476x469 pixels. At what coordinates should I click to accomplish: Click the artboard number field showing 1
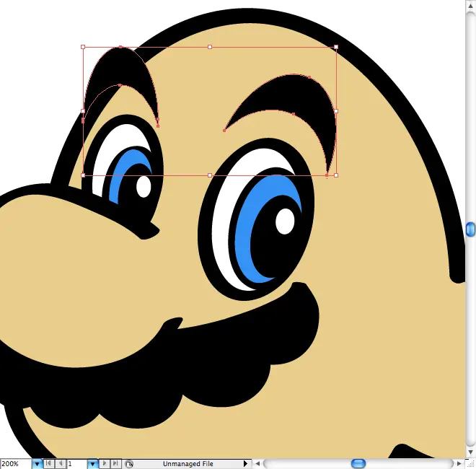[x=76, y=464]
